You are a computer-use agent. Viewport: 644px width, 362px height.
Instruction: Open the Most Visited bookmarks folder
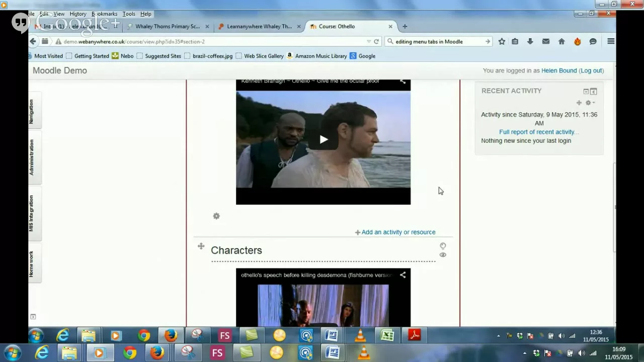pyautogui.click(x=44, y=56)
